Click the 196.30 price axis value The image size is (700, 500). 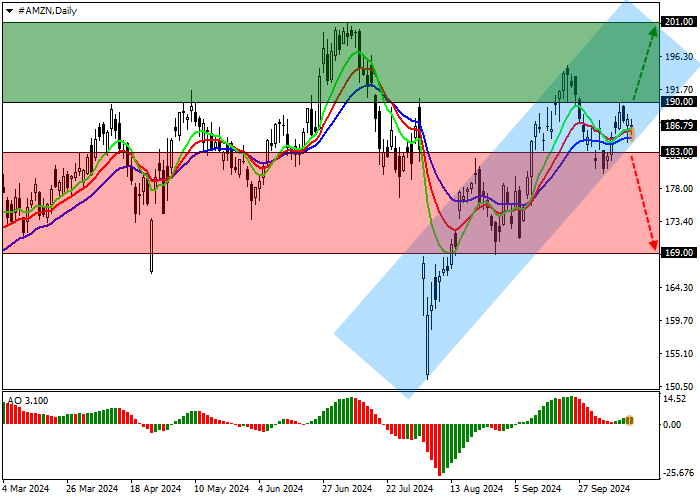tap(679, 57)
